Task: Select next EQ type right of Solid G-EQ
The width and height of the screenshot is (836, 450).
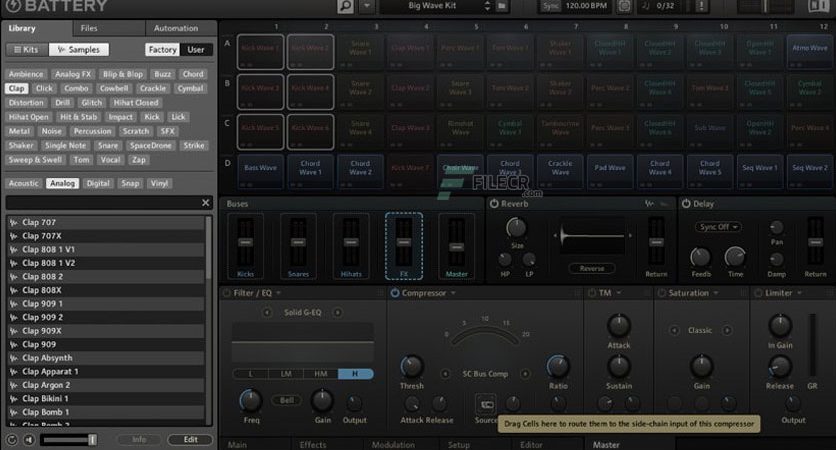Action: coord(337,312)
